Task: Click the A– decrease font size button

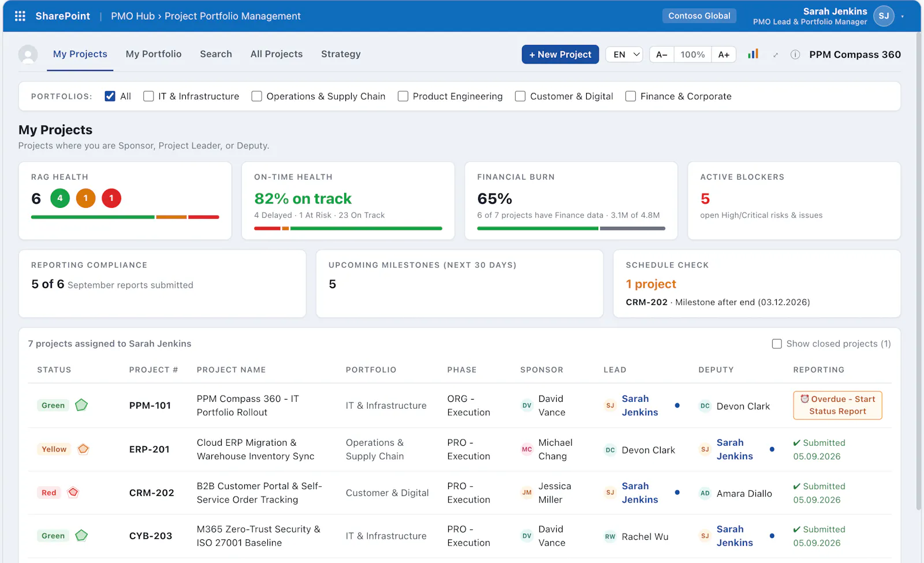Action: point(662,54)
